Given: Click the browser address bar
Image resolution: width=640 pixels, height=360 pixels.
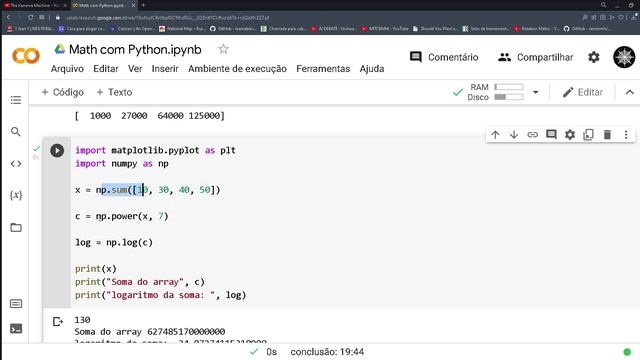Looking at the screenshot, I should [x=167, y=18].
